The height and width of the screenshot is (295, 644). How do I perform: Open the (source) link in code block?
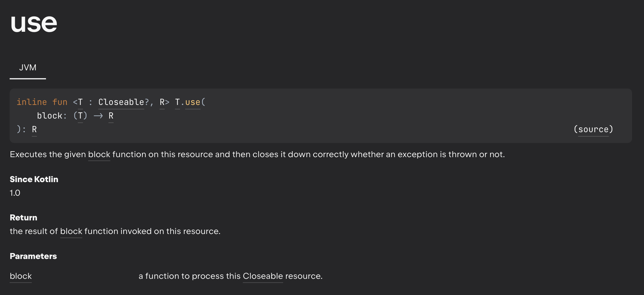(x=593, y=129)
